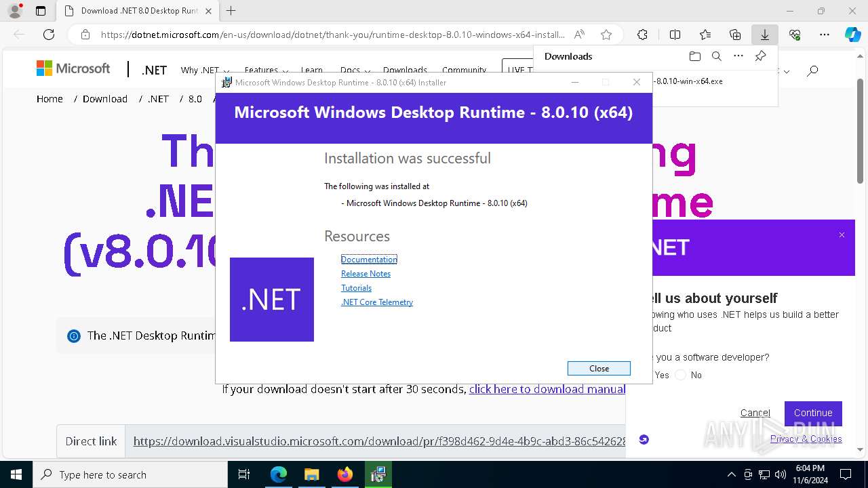Show hidden system tray icons
This screenshot has height=488, width=868.
[x=731, y=474]
